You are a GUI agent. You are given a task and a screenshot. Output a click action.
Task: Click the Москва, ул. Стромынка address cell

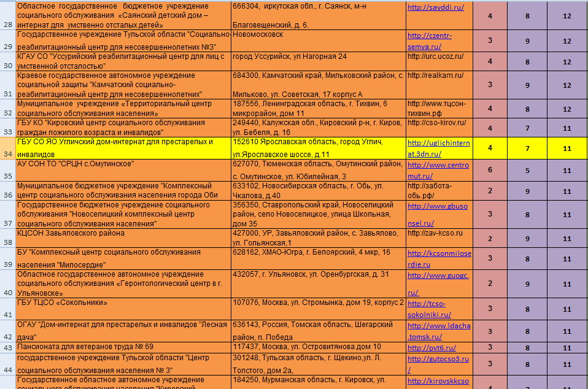click(x=319, y=309)
